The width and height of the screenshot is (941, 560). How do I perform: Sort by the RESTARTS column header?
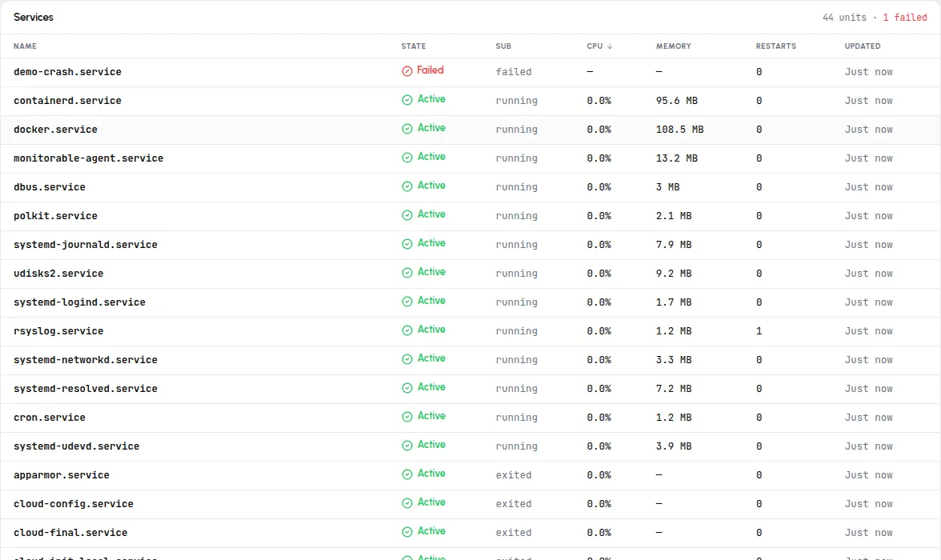[x=776, y=46]
